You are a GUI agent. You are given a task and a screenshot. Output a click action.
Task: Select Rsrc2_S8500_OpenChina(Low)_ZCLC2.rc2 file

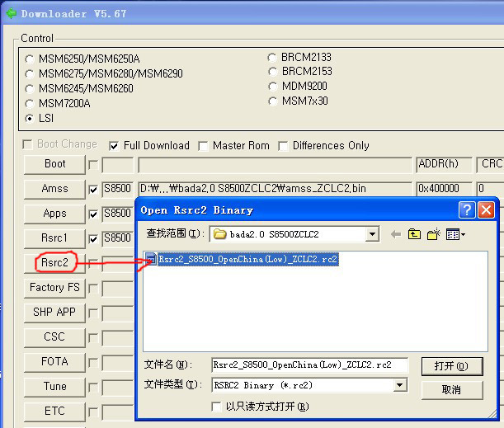click(x=247, y=259)
